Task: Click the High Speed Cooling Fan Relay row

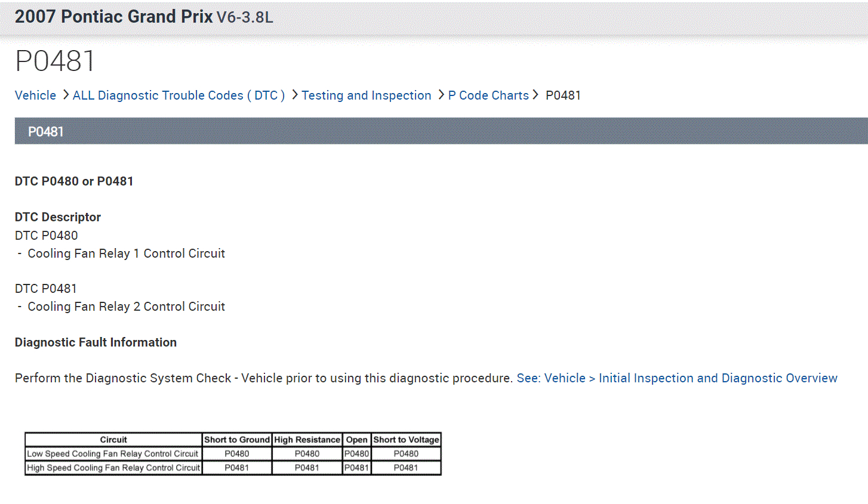Action: 113,468
